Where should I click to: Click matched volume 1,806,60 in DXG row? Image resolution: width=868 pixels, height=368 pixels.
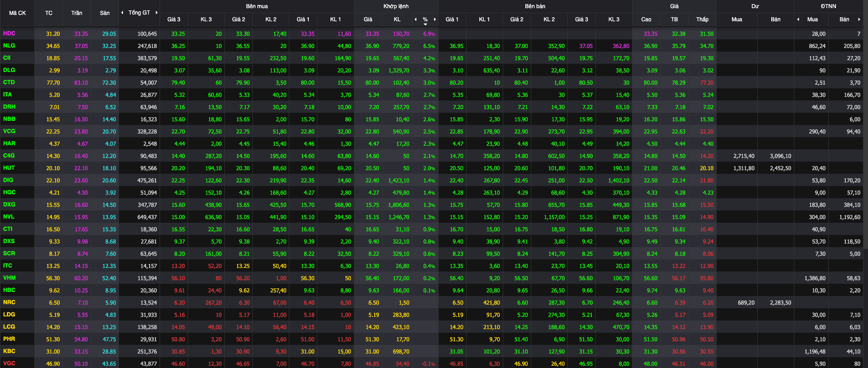click(399, 205)
